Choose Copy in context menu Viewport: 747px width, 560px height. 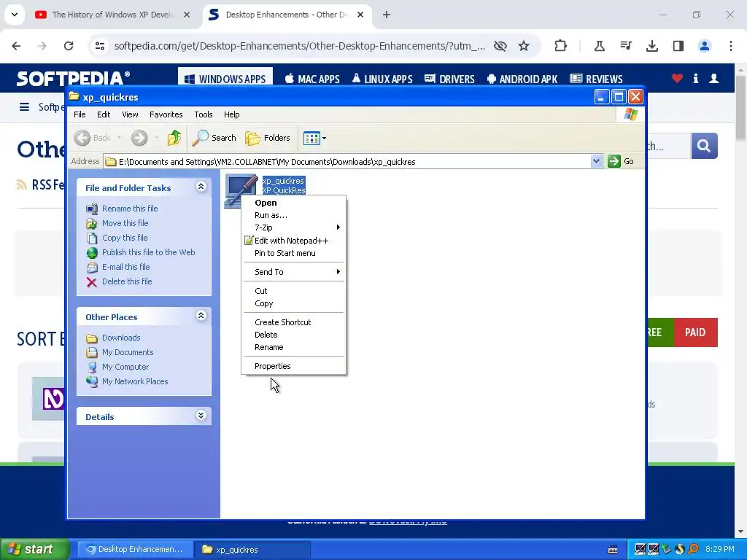[x=293, y=303]
